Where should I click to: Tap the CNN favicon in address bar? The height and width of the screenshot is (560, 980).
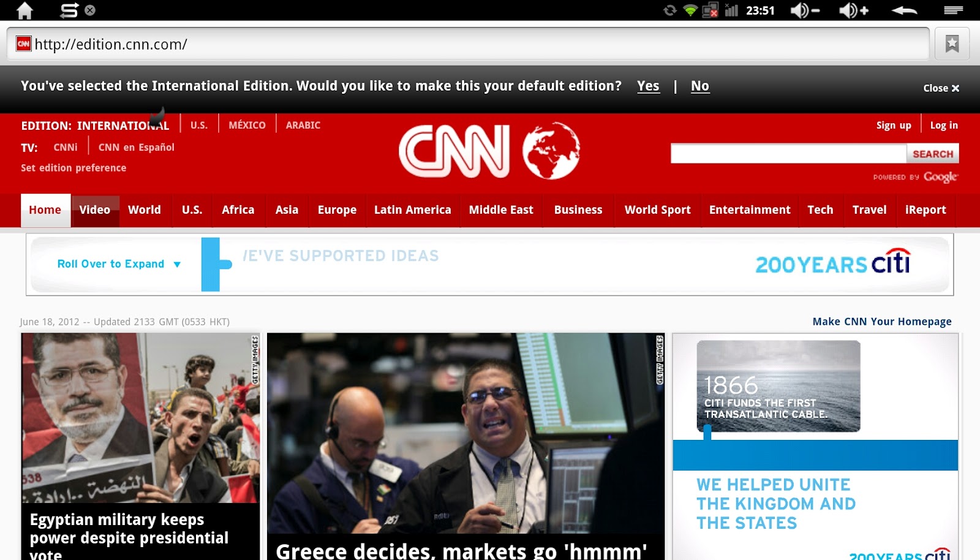[x=24, y=44]
